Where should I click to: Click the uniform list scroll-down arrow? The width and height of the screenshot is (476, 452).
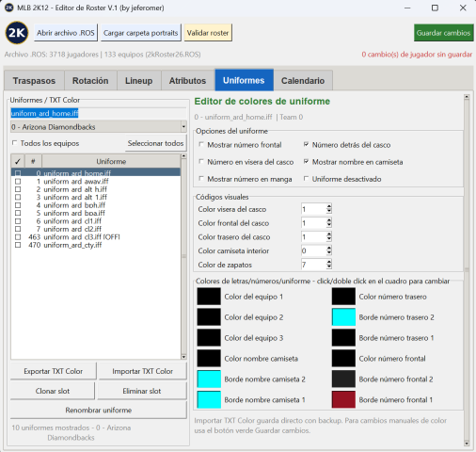pyautogui.click(x=183, y=357)
